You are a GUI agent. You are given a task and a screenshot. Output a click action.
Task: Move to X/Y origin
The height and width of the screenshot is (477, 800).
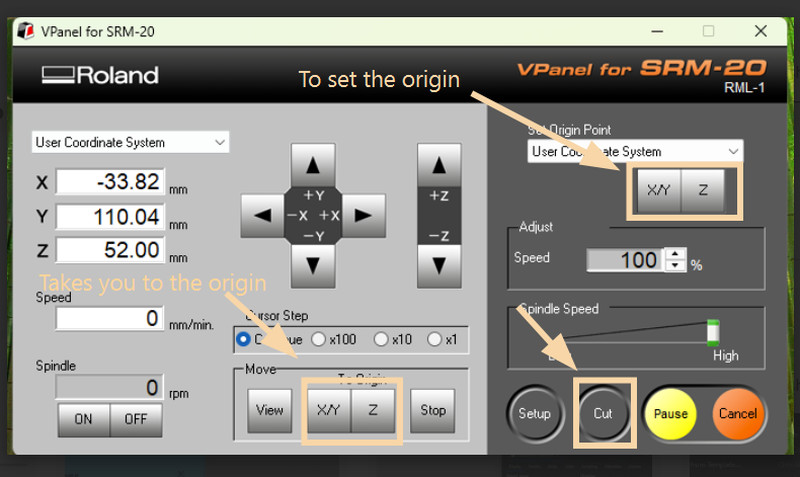329,410
